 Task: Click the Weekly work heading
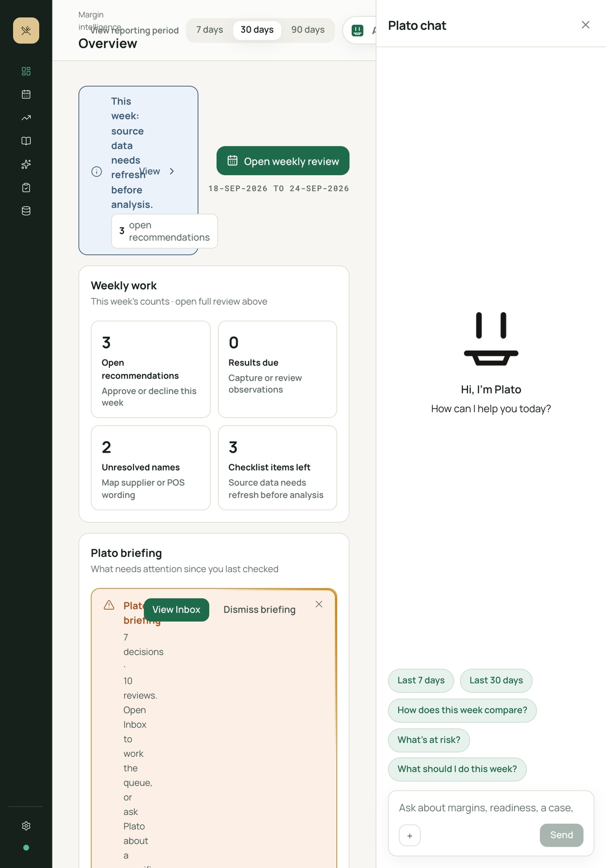click(123, 286)
